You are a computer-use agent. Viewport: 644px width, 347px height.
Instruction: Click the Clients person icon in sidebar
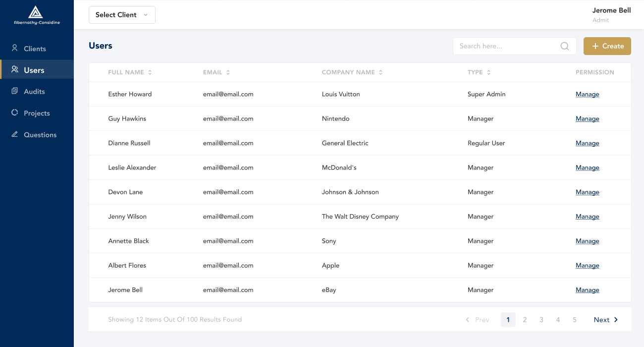[15, 48]
